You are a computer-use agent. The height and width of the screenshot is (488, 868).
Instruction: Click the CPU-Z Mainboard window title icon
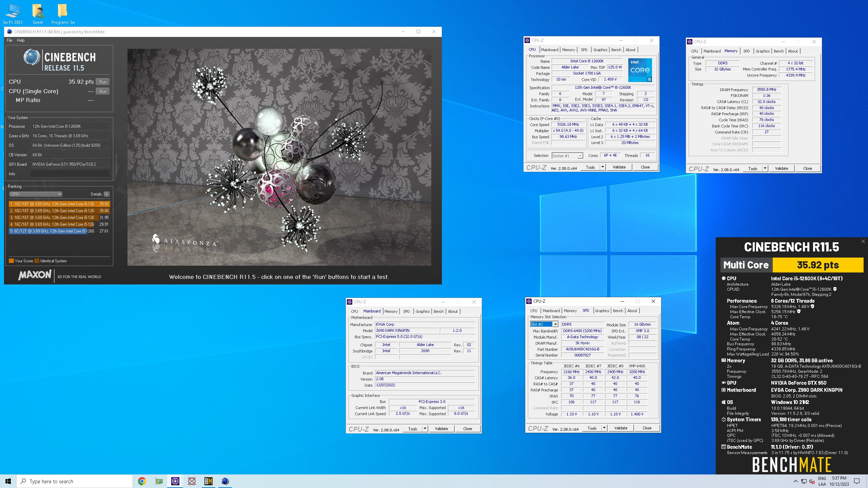(350, 302)
